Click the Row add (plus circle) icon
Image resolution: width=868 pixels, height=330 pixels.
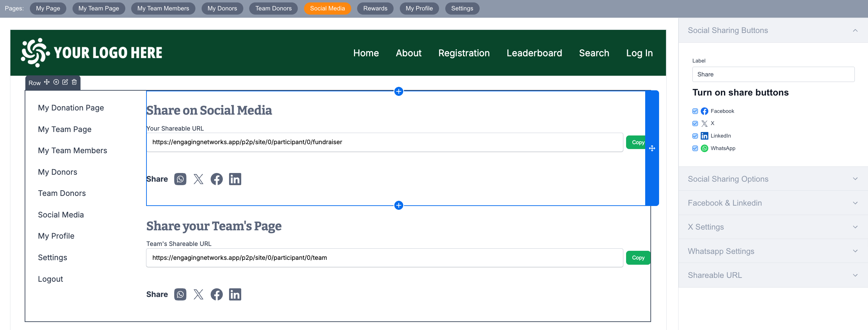[56, 82]
